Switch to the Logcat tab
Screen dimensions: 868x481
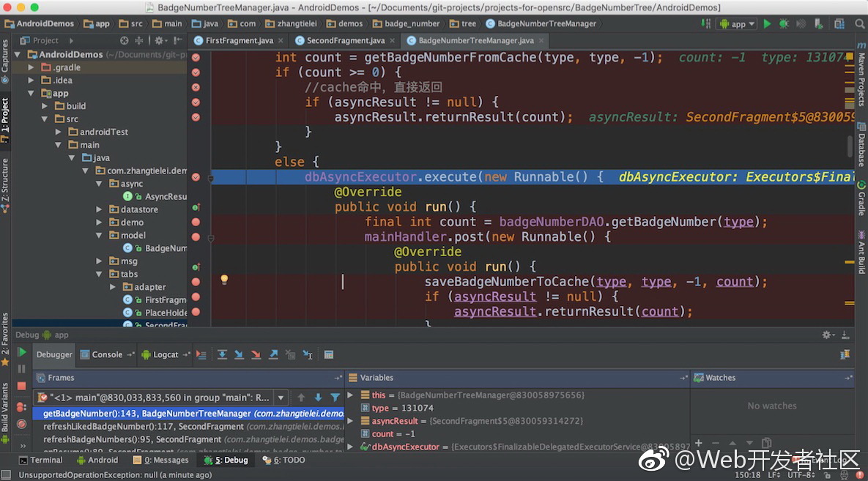(165, 355)
